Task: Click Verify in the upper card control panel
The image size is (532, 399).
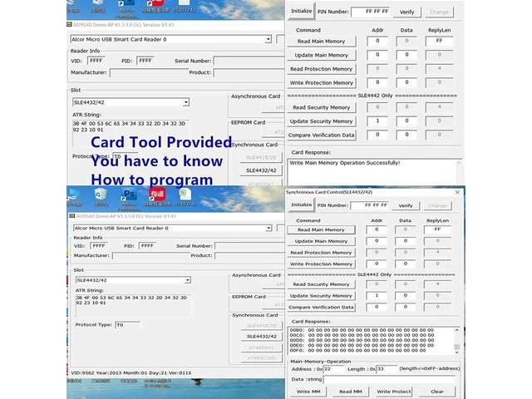Action: (406, 12)
